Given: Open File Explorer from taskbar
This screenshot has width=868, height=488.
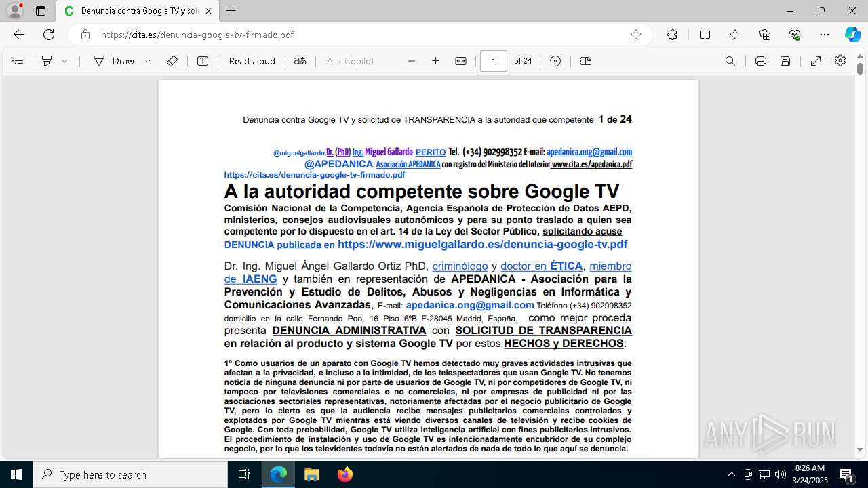Looking at the screenshot, I should [312, 474].
